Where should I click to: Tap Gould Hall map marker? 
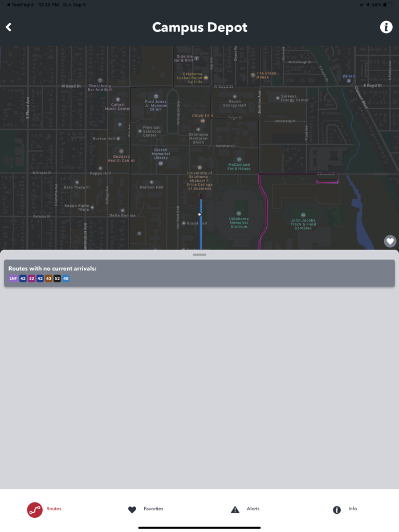(x=184, y=223)
